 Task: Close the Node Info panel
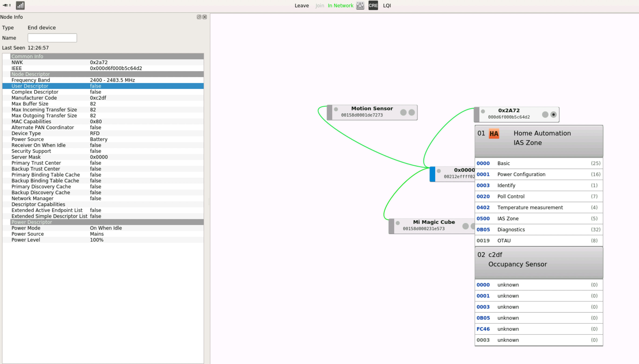205,17
